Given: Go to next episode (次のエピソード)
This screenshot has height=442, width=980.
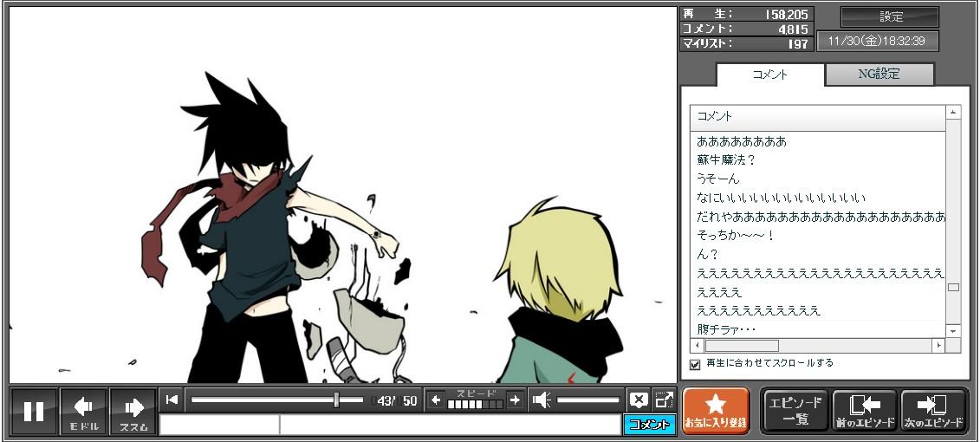Looking at the screenshot, I should tap(933, 410).
